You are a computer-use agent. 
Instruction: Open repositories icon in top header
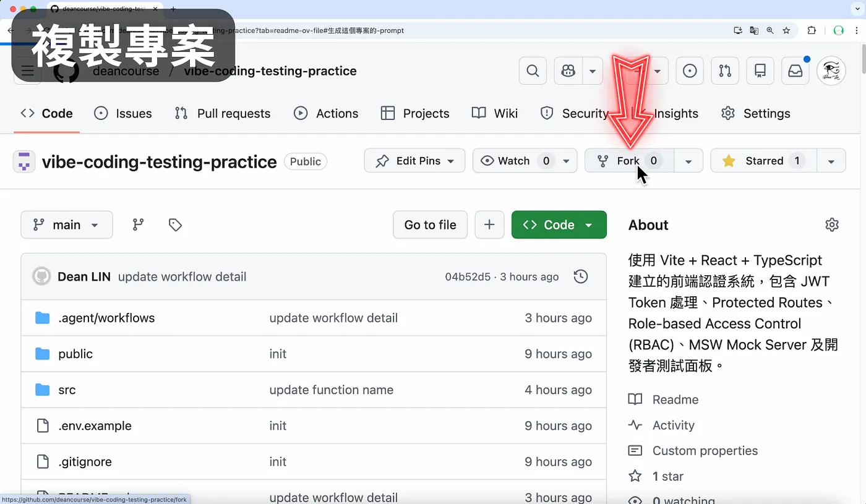tap(760, 71)
